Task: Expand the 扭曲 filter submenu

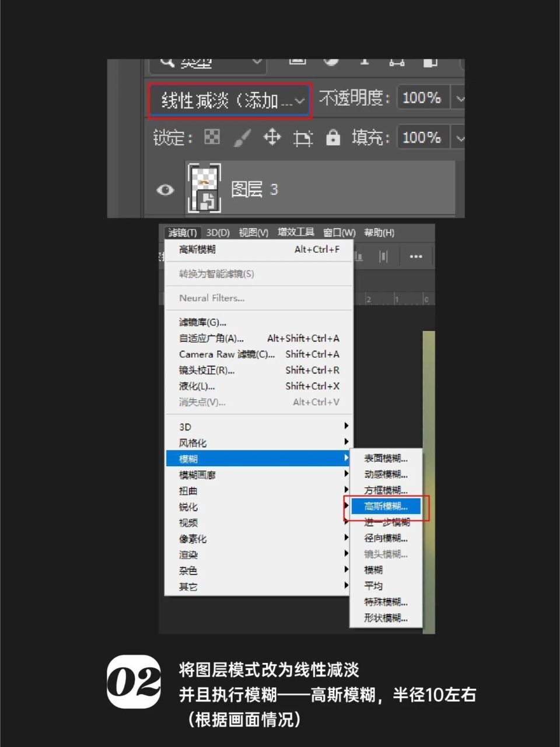Action: (188, 490)
